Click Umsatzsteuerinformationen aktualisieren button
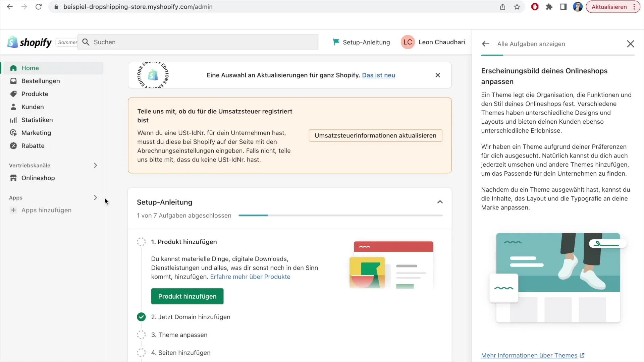644x362 pixels. coord(376,135)
